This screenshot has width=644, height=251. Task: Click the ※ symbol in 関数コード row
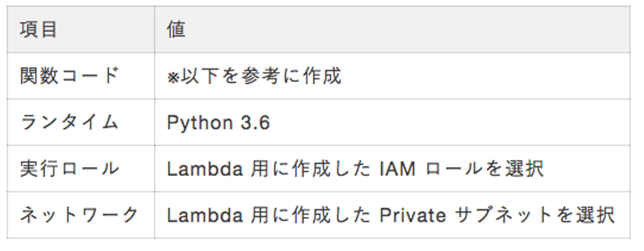coord(173,77)
